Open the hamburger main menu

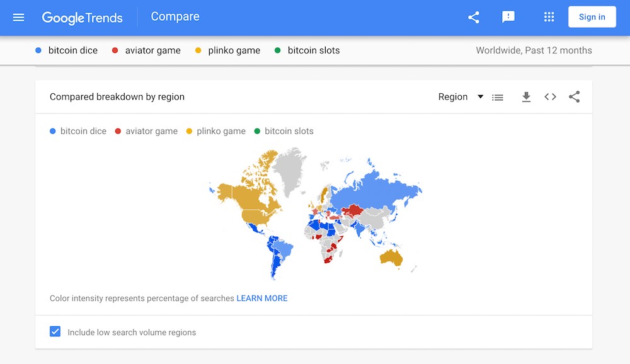18,17
